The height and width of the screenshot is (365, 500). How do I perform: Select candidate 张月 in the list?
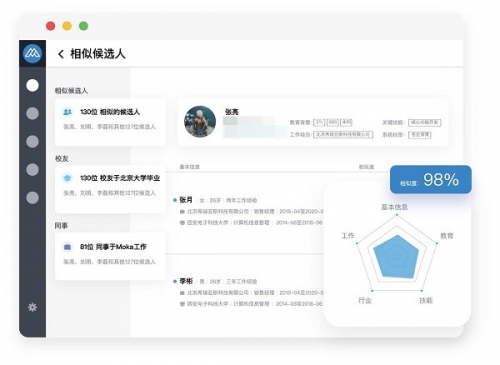pyautogui.click(x=186, y=200)
